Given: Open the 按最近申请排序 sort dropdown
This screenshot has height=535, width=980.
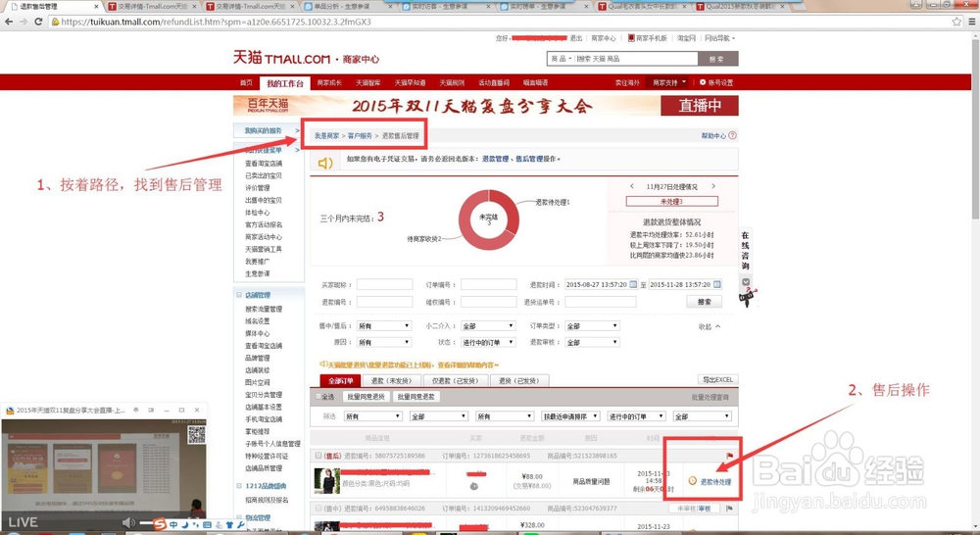Looking at the screenshot, I should pyautogui.click(x=570, y=416).
